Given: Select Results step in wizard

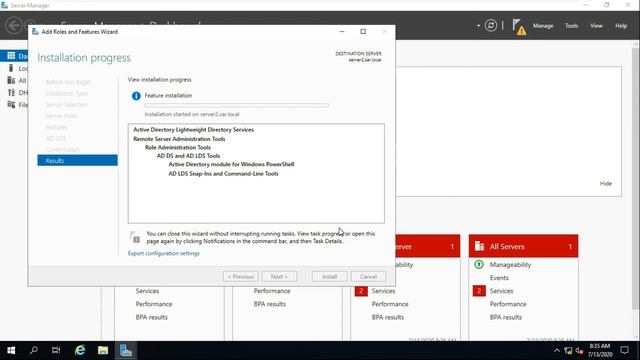Looking at the screenshot, I should [x=78, y=160].
